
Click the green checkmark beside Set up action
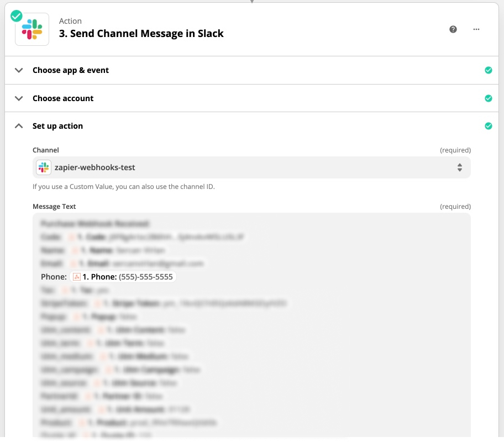tap(488, 126)
